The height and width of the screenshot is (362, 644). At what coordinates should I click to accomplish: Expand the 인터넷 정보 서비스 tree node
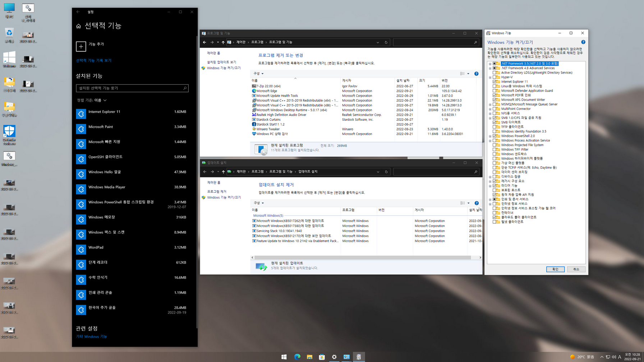pos(490,204)
